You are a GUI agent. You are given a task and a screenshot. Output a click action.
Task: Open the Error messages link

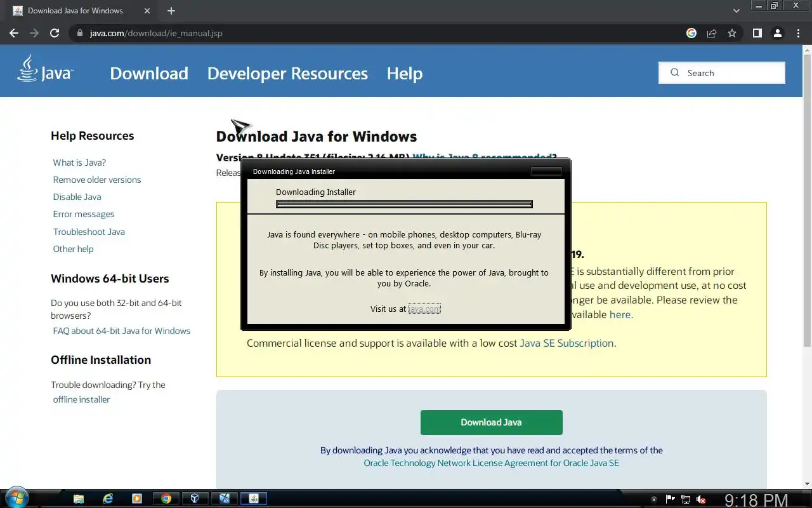(84, 214)
